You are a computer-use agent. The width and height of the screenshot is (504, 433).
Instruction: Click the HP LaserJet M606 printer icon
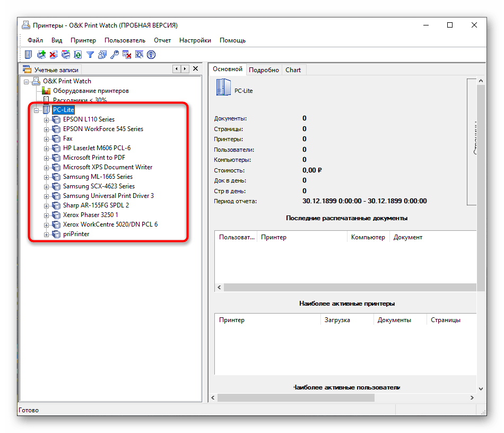tap(56, 148)
